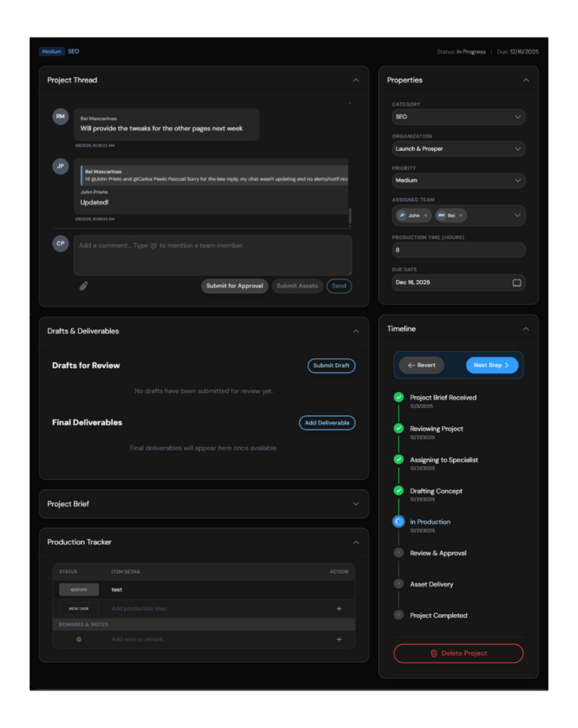Remove John from assigned team
This screenshot has width=578, height=728.
(x=426, y=215)
